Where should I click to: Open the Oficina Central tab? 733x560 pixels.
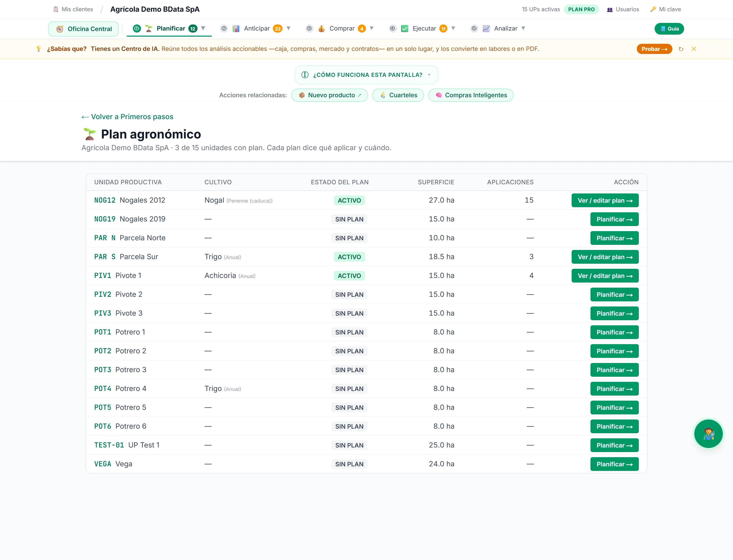point(83,29)
